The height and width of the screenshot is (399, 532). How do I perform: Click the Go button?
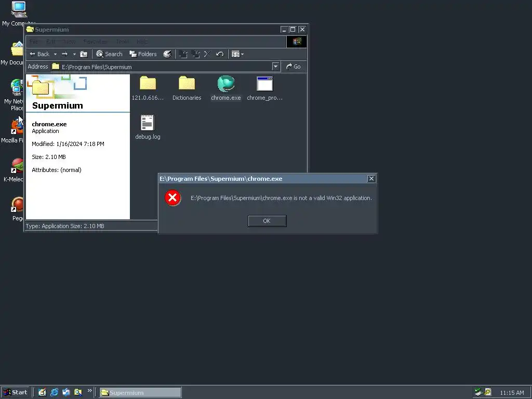point(294,66)
